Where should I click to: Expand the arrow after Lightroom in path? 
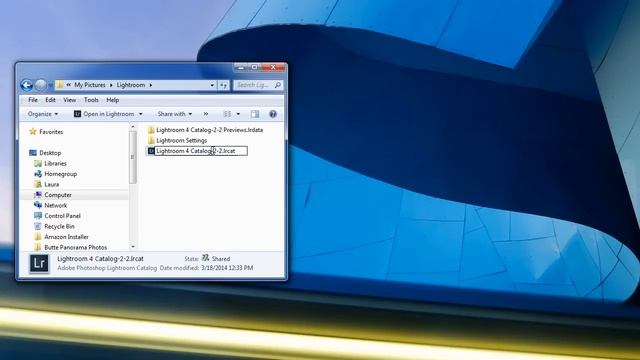(x=151, y=85)
